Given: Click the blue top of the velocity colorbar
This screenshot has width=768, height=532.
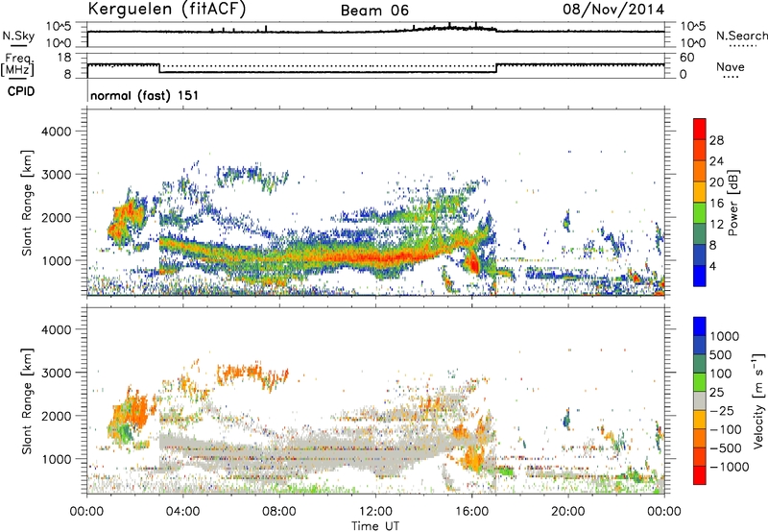Looking at the screenshot, I should click(700, 326).
